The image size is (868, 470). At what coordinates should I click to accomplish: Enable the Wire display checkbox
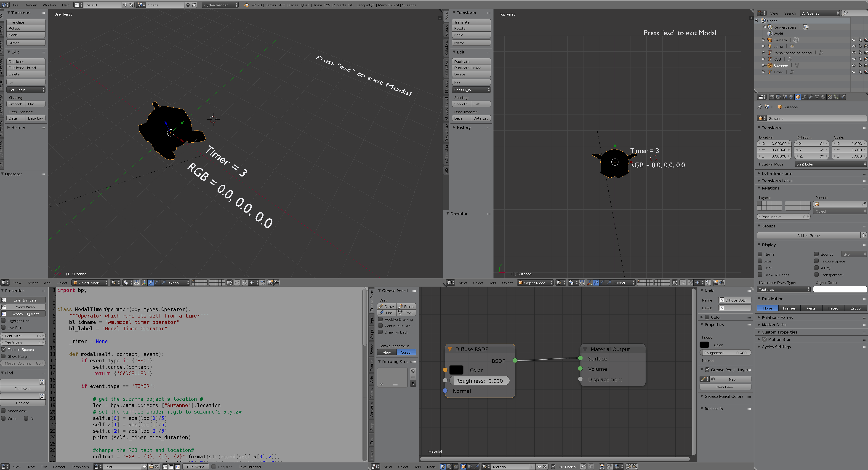point(760,268)
